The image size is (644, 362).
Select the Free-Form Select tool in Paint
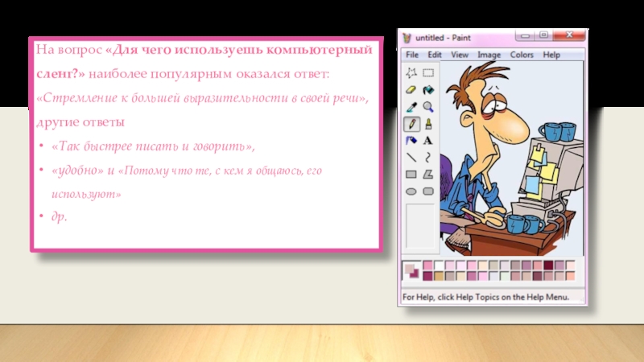click(411, 72)
